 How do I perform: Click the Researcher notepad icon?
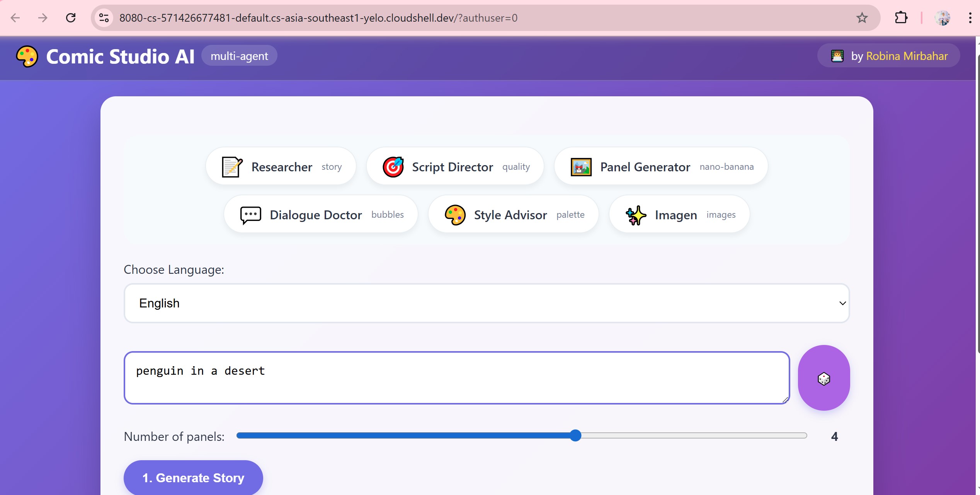tap(232, 167)
